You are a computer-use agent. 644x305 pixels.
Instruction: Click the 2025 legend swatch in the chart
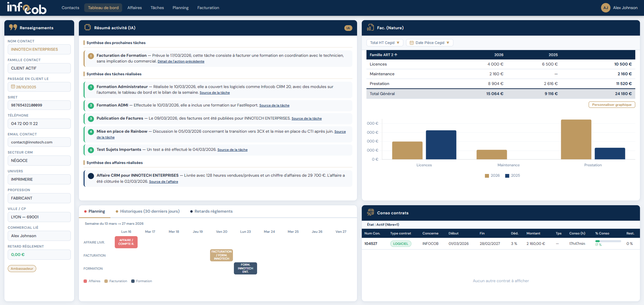507,176
